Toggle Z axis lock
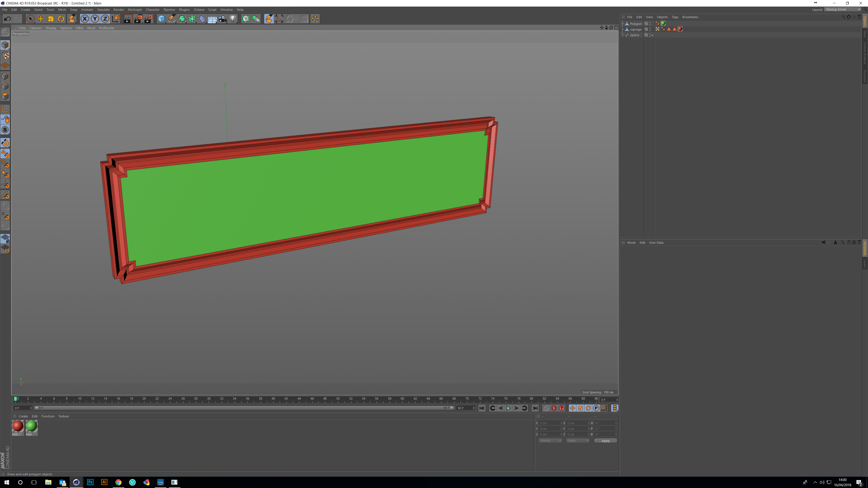 point(105,19)
